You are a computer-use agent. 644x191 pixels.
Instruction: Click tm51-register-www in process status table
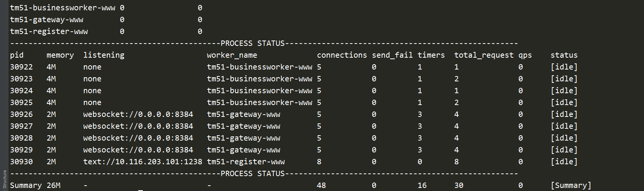click(x=245, y=162)
